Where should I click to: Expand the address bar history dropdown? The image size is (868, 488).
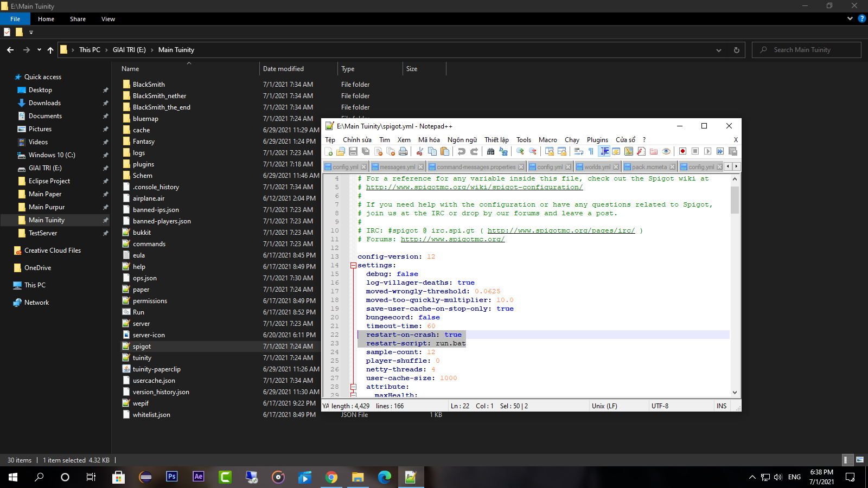point(719,50)
